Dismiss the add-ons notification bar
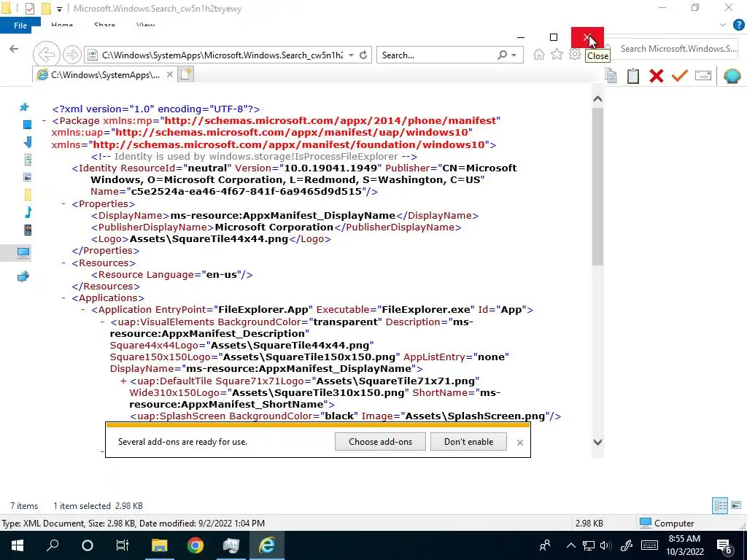 tap(519, 443)
